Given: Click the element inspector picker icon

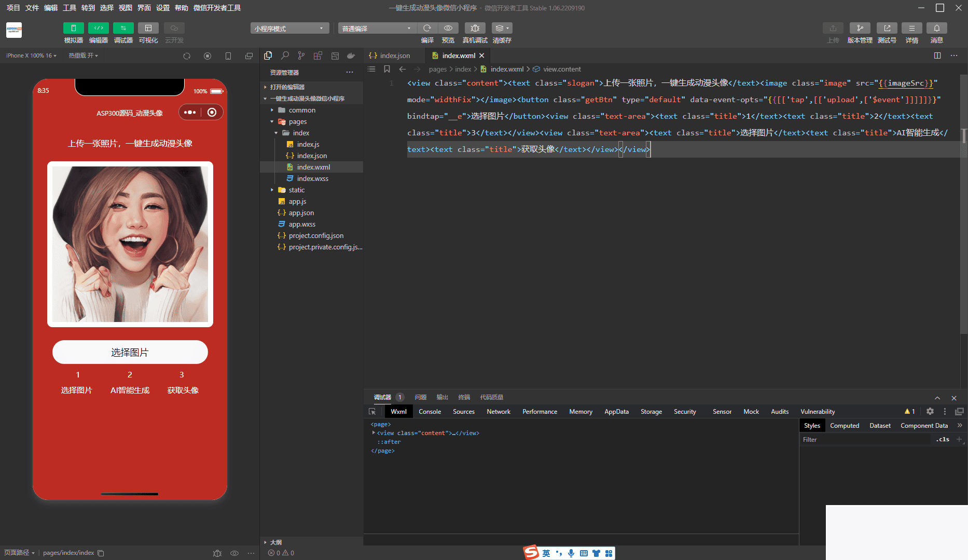Looking at the screenshot, I should 372,411.
